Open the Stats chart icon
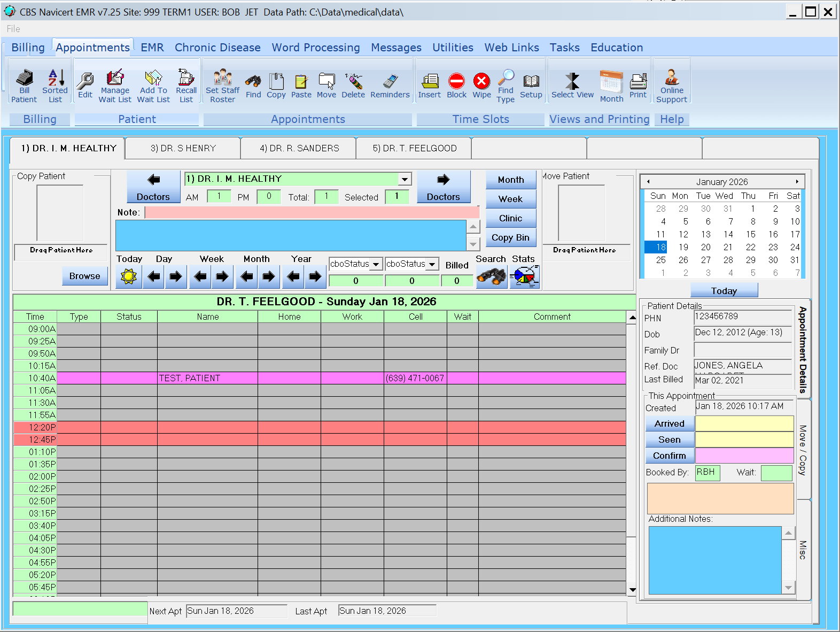 click(524, 276)
